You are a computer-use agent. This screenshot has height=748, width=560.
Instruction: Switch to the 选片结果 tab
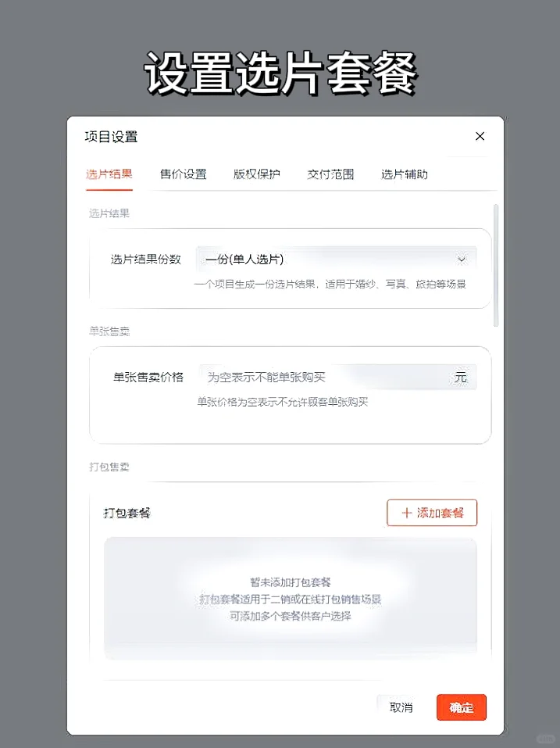tap(109, 174)
